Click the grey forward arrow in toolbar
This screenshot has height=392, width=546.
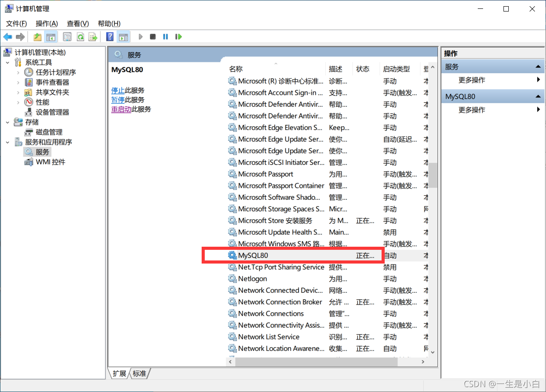pyautogui.click(x=20, y=37)
